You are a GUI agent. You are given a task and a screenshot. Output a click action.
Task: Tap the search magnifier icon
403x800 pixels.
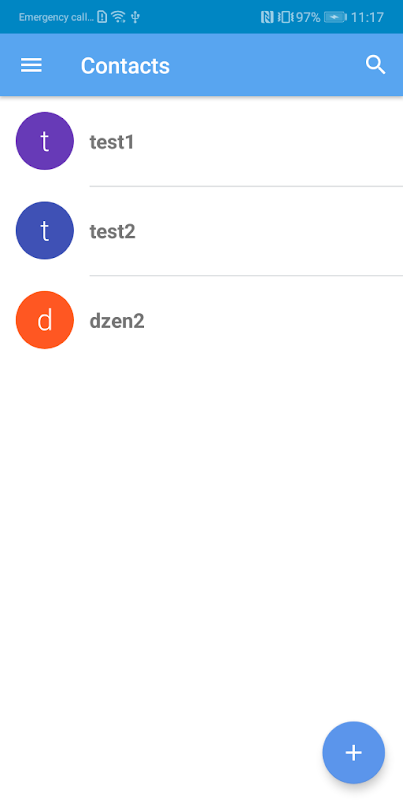[x=375, y=65]
